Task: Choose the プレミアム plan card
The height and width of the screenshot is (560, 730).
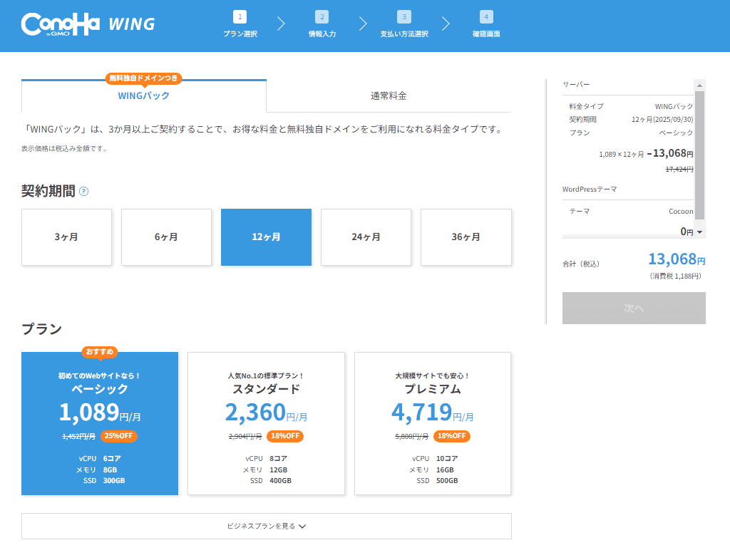Action: 433,423
